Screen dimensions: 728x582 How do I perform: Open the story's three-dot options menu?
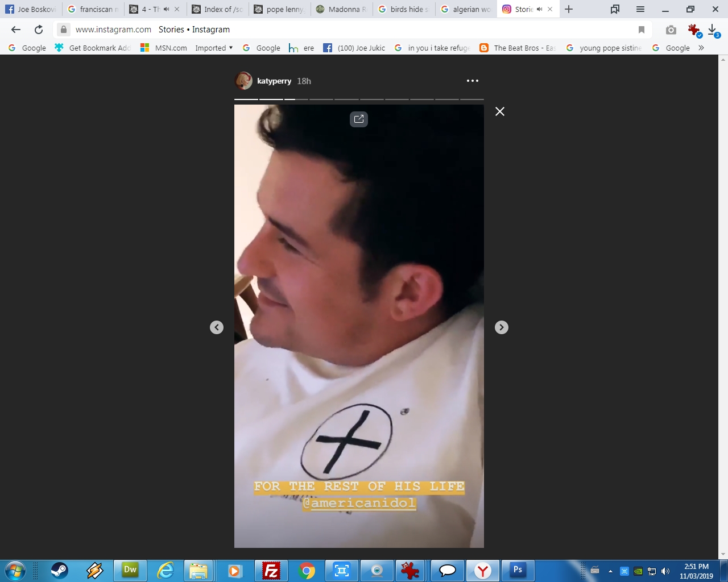[472, 81]
